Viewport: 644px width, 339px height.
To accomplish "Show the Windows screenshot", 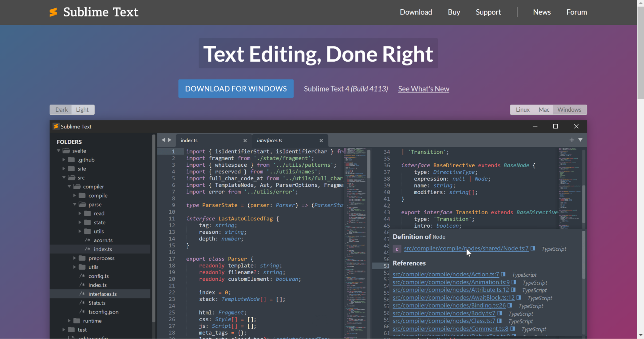I will [x=569, y=110].
